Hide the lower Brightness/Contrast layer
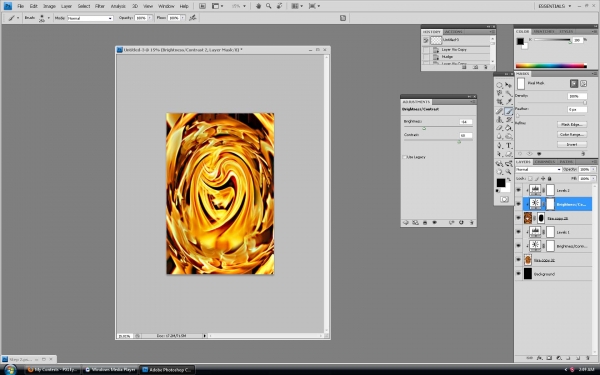 click(x=518, y=246)
